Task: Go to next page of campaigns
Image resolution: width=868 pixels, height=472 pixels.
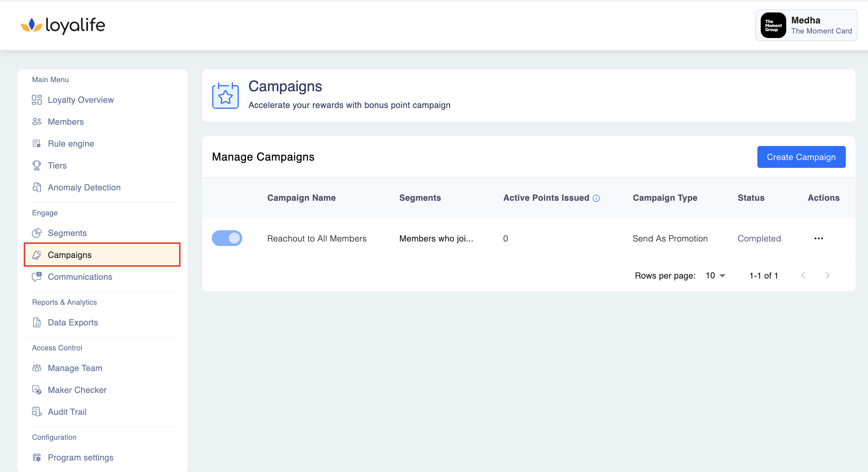Action: 827,276
